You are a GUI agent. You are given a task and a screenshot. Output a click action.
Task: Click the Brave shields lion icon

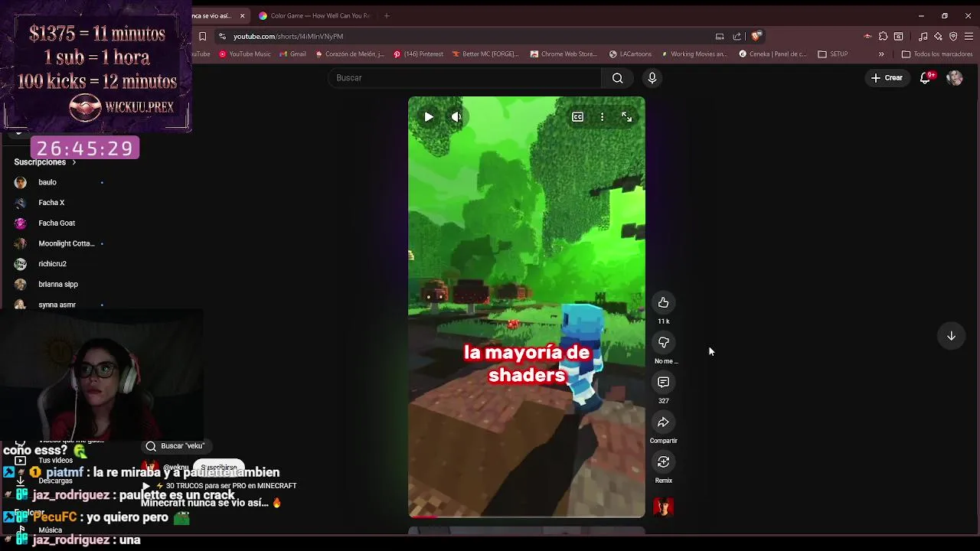click(x=756, y=36)
